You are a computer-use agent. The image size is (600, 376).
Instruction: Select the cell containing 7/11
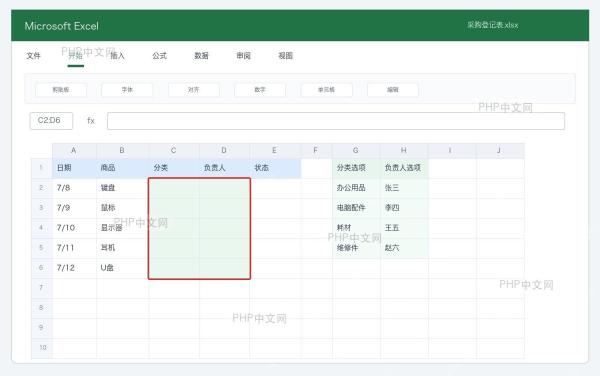click(x=74, y=248)
